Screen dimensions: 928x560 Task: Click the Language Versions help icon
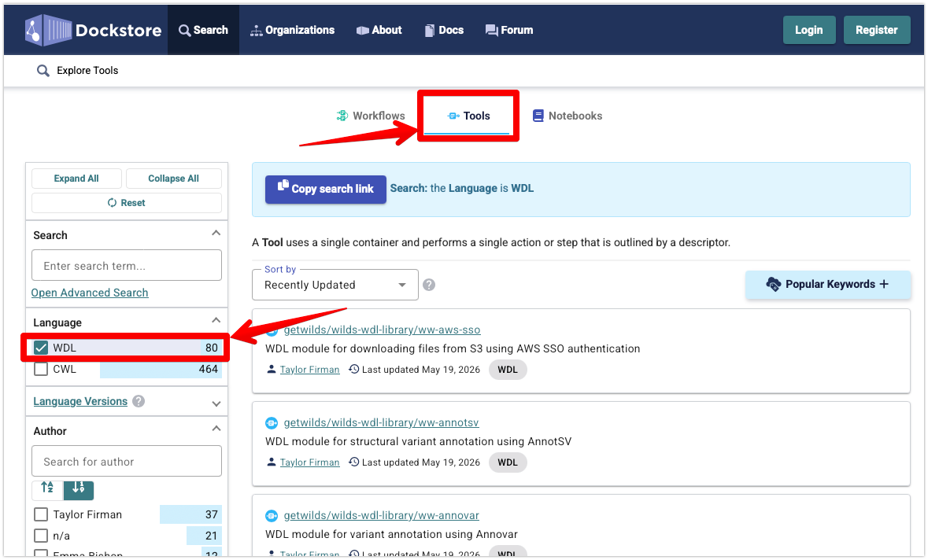(139, 401)
